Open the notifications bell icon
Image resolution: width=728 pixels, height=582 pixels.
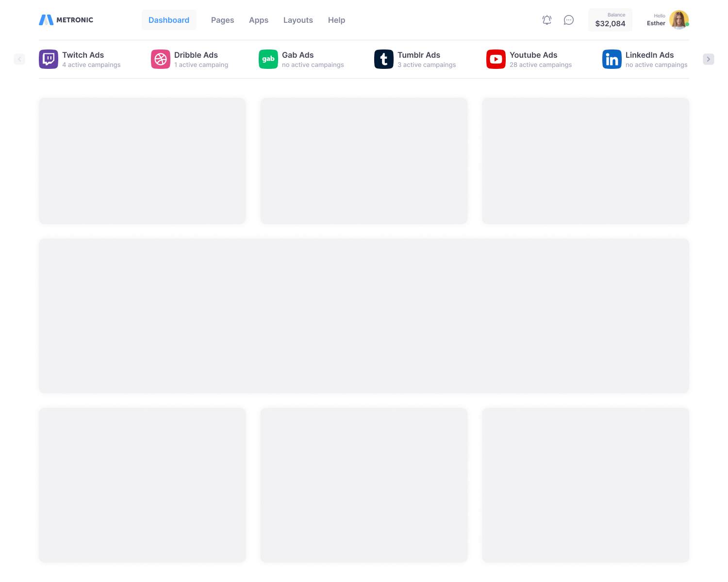pos(547,20)
